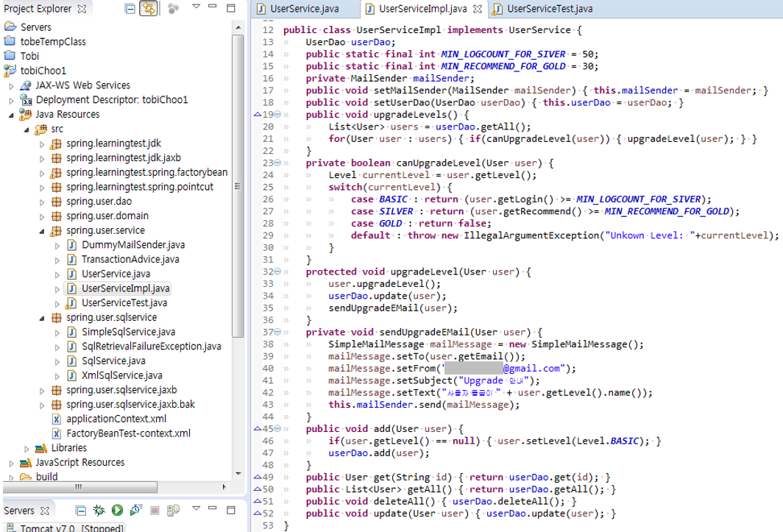Click SqlService.java file icon

tap(72, 361)
